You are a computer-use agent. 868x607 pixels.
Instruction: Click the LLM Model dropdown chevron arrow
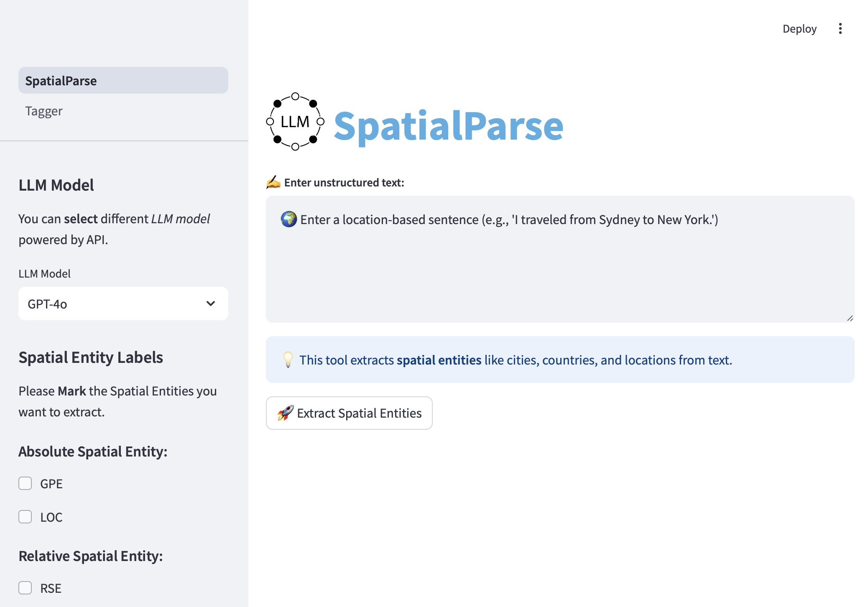pyautogui.click(x=211, y=303)
